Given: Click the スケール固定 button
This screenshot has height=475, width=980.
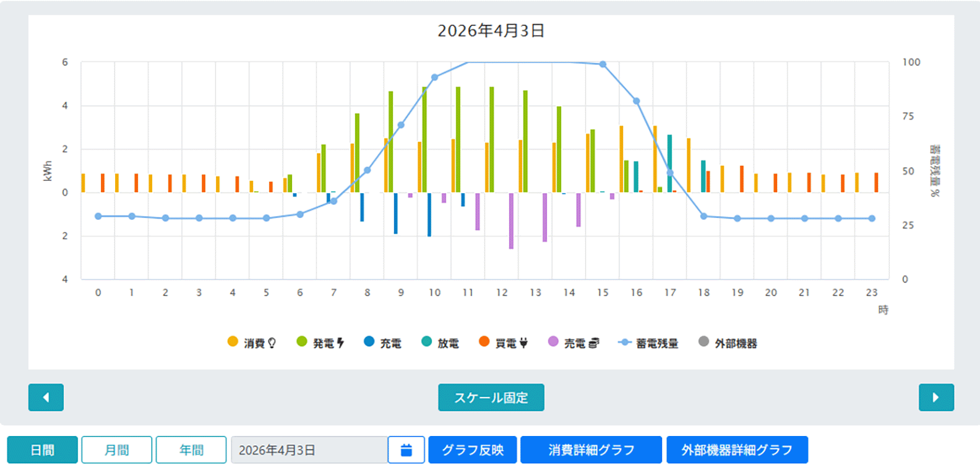Looking at the screenshot, I should [491, 398].
